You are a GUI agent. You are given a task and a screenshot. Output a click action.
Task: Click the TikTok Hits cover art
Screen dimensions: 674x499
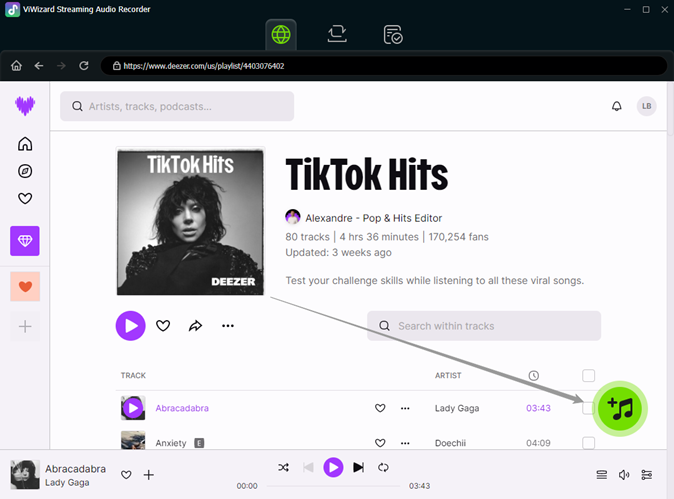click(x=190, y=222)
